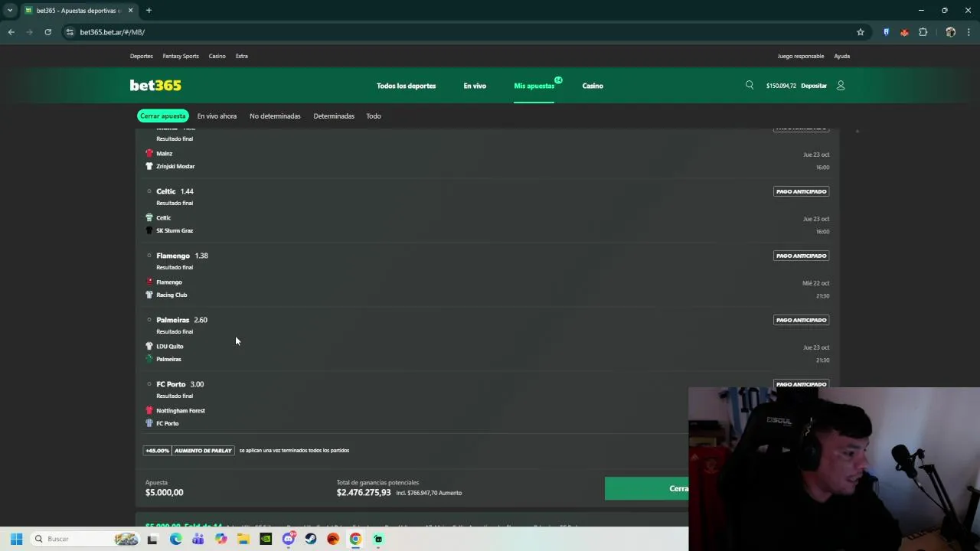Image resolution: width=980 pixels, height=551 pixels.
Task: Click the stake amount $5.000,00
Action: [x=165, y=493]
